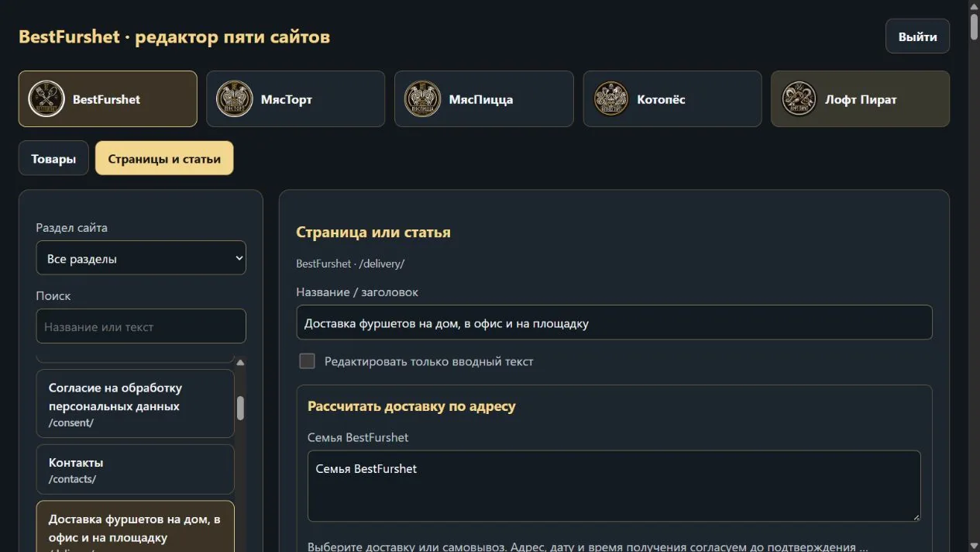The height and width of the screenshot is (552, 980).
Task: Focus the Название или текст search field
Action: (x=141, y=326)
